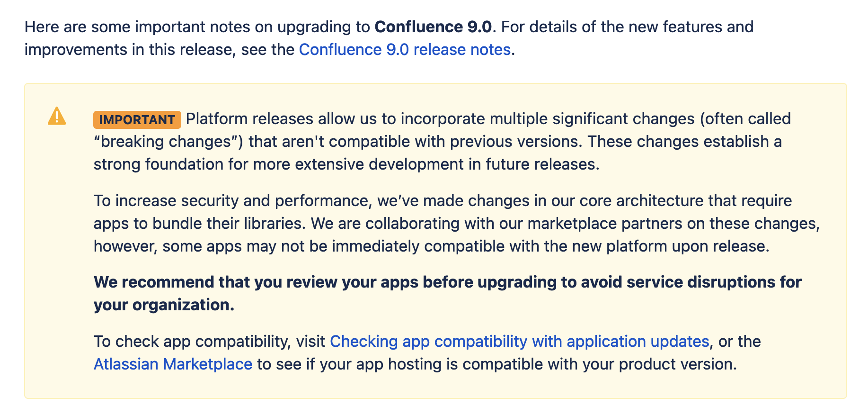Click the words "To check app compatibility, visit"

pyautogui.click(x=209, y=342)
